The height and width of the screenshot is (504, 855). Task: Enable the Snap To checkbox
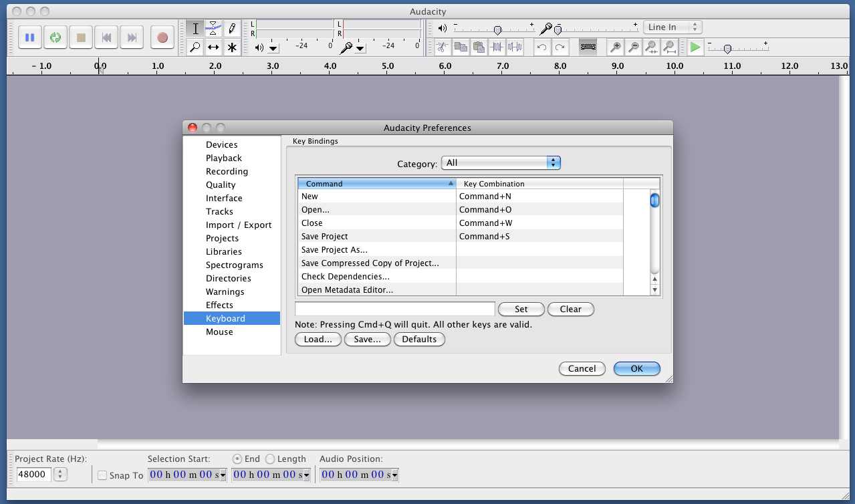click(x=102, y=475)
